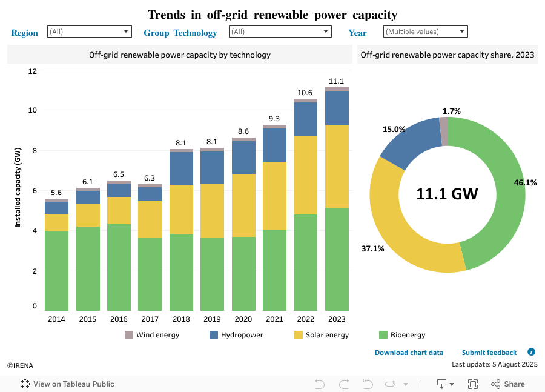Expand the Group Technology dropdown
This screenshot has width=545, height=392.
[x=280, y=32]
